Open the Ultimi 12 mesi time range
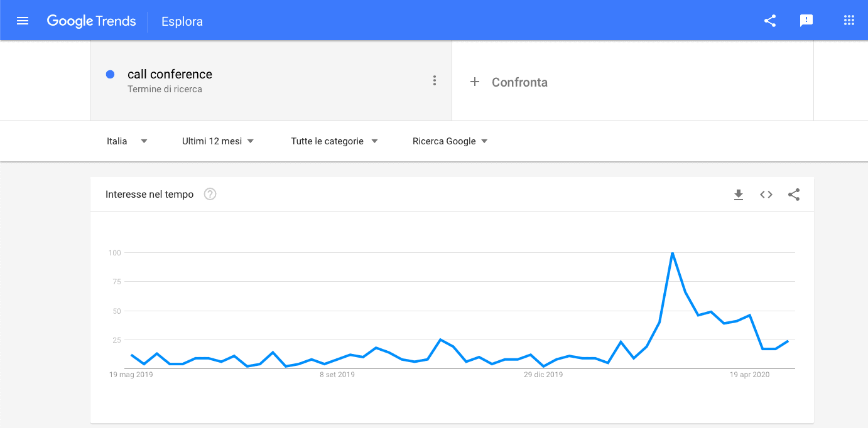Viewport: 868px width, 428px height. click(218, 141)
